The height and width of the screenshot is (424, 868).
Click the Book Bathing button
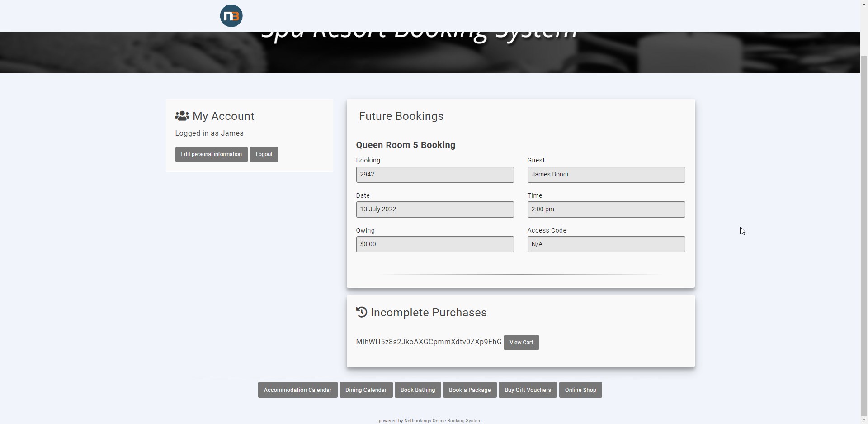pyautogui.click(x=417, y=390)
